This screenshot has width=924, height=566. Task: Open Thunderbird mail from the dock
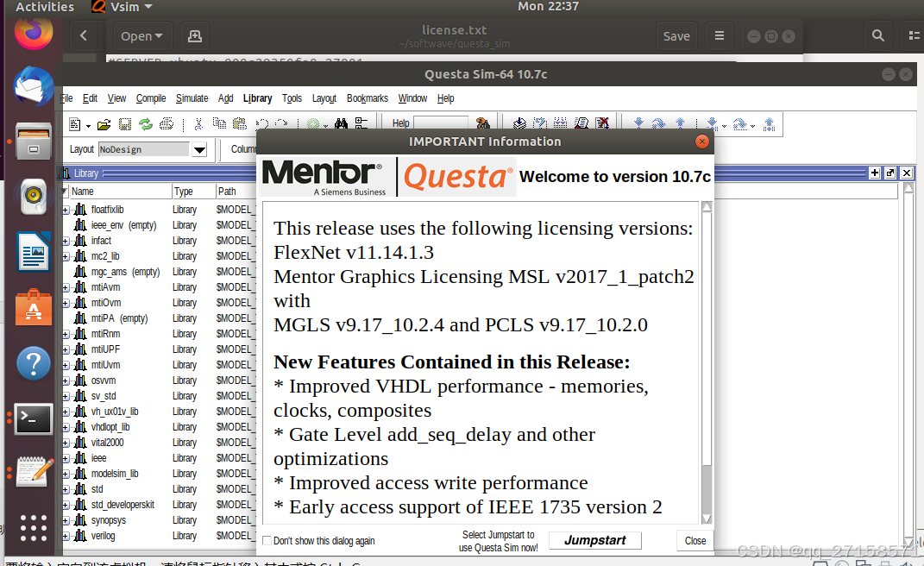(33, 86)
